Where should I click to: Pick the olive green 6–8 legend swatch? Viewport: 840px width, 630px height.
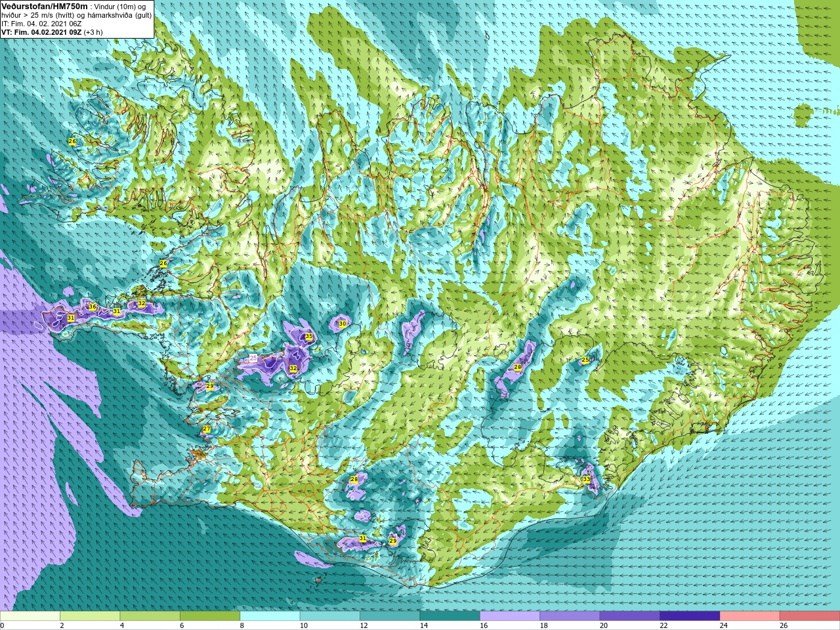[210, 616]
